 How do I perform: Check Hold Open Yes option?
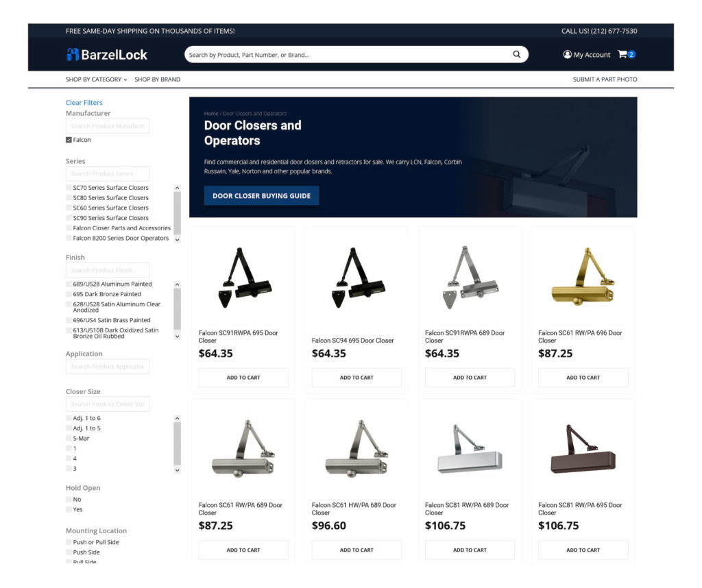pos(69,509)
